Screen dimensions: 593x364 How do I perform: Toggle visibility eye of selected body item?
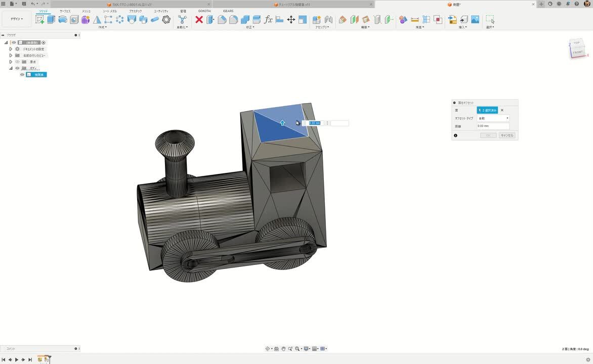pyautogui.click(x=22, y=74)
